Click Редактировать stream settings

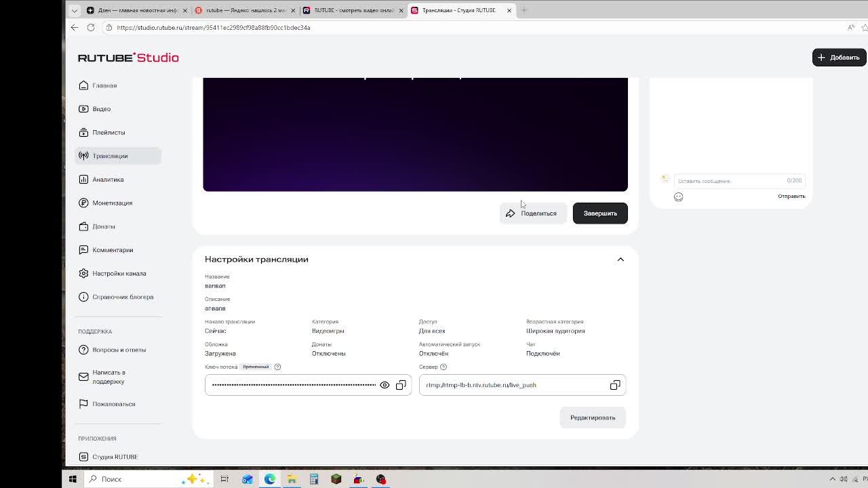coord(593,418)
